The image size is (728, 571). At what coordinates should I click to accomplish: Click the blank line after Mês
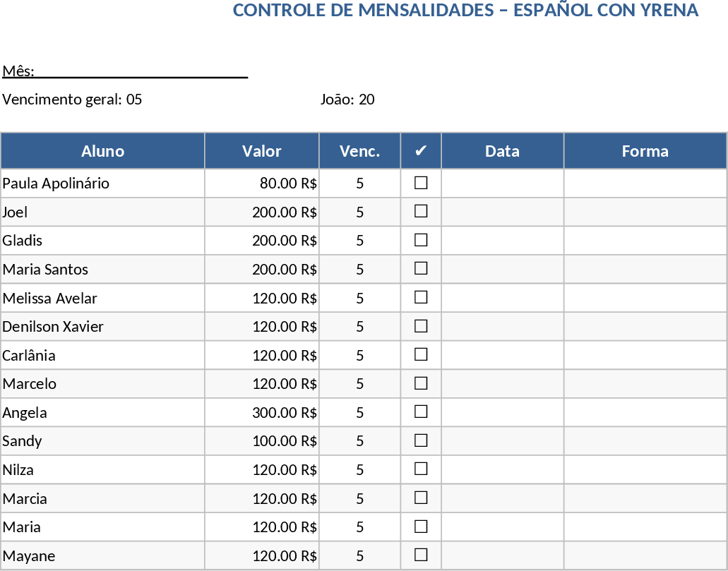[141, 71]
